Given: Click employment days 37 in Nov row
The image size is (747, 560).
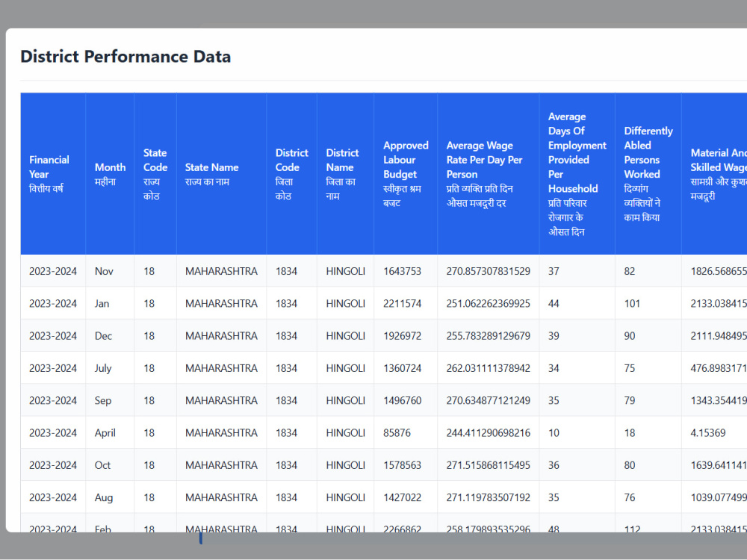Looking at the screenshot, I should tap(554, 272).
